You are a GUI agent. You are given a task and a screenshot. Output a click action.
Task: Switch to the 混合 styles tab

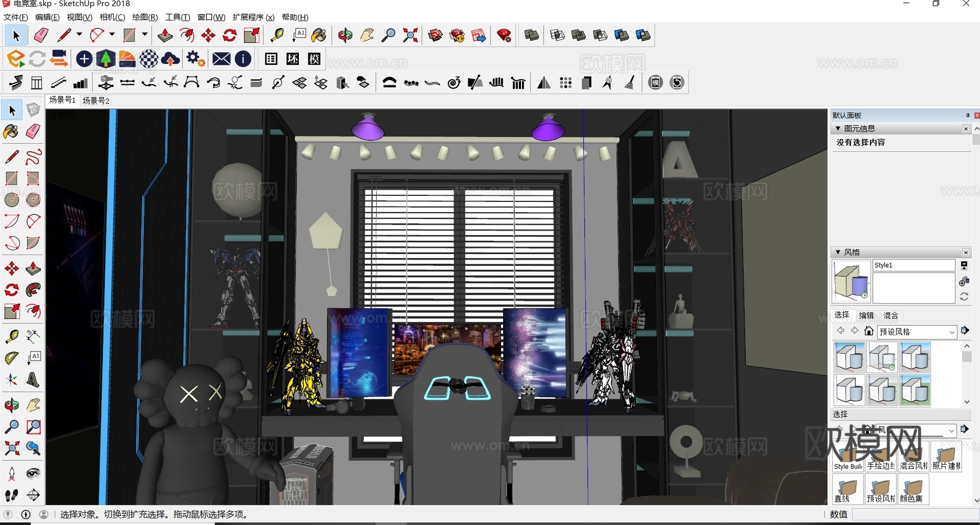891,316
